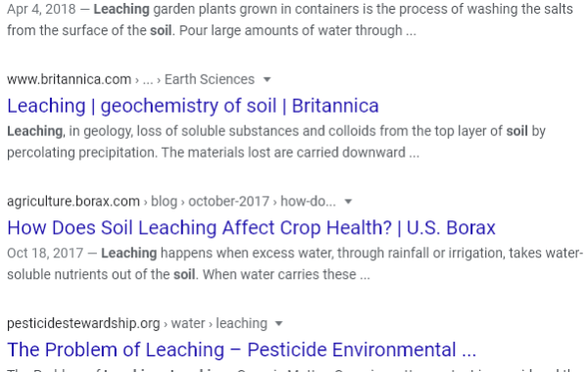
Task: Expand the arrow next to agriculture.borax.com breadcrumb
Action: [x=348, y=202]
